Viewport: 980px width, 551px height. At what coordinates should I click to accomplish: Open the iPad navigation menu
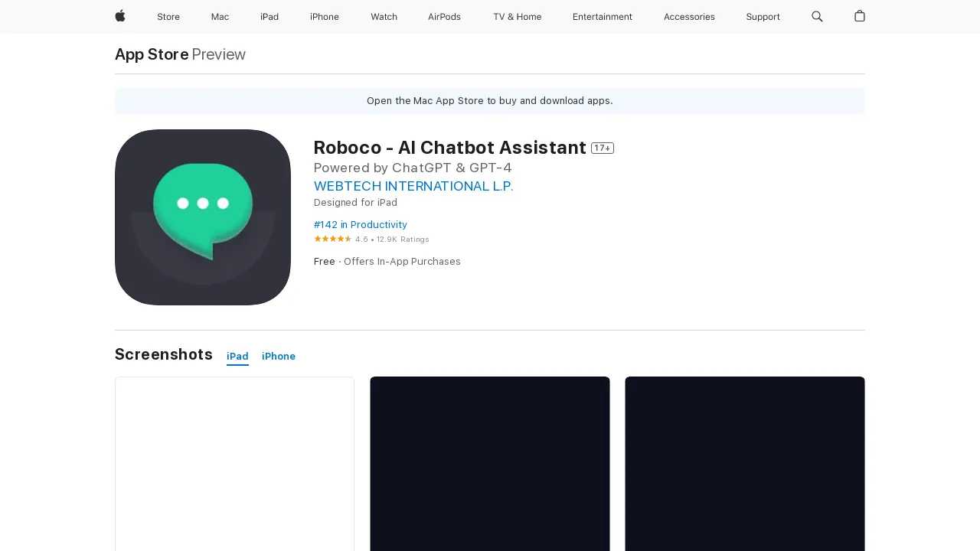(269, 17)
